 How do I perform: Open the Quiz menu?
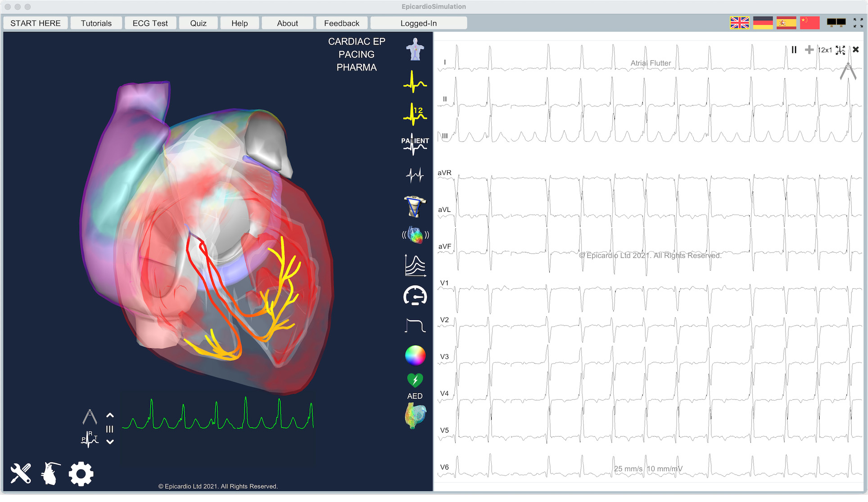[x=198, y=23]
